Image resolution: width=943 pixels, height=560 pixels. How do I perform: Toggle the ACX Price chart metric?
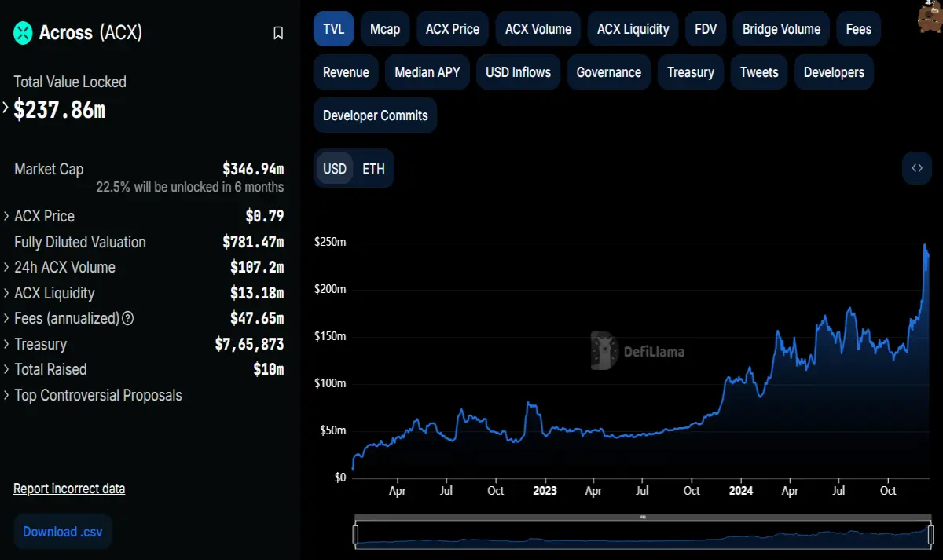pyautogui.click(x=453, y=29)
